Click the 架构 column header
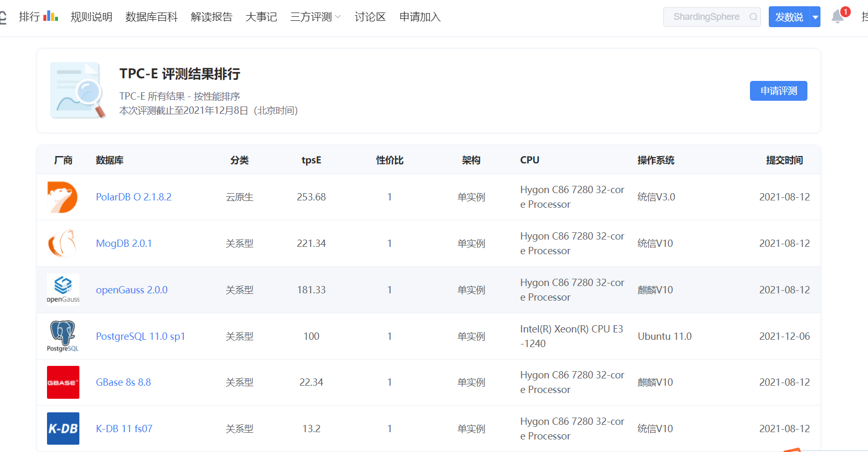Image resolution: width=868 pixels, height=452 pixels. tap(471, 160)
